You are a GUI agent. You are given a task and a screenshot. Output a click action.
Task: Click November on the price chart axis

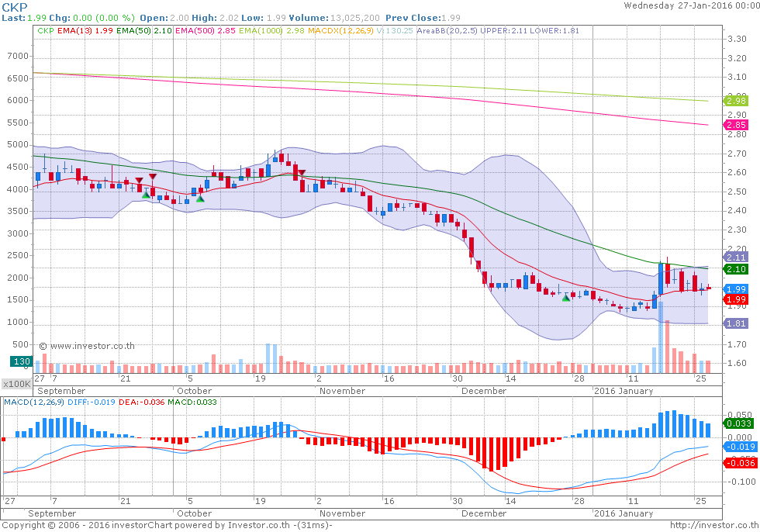point(342,391)
